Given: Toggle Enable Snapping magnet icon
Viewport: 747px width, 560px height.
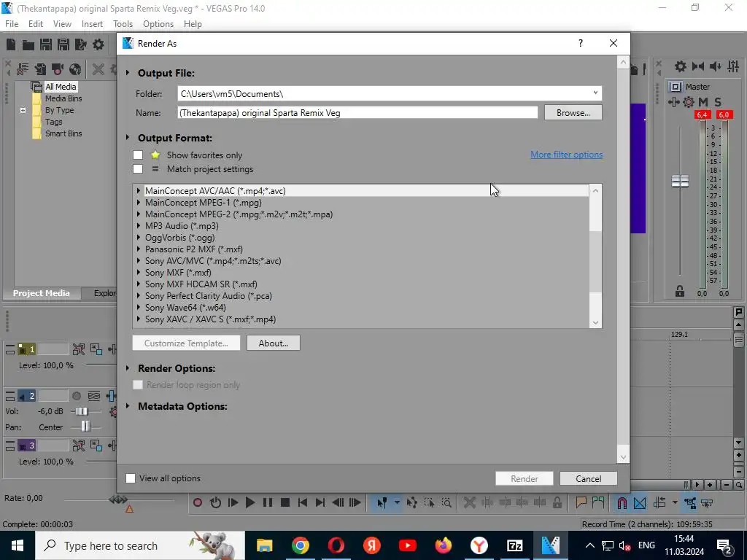Looking at the screenshot, I should click(622, 502).
